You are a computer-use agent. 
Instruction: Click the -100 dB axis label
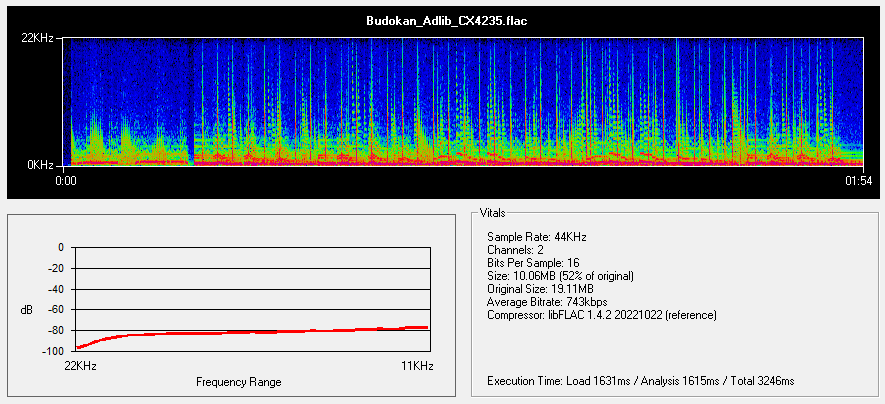[52, 352]
